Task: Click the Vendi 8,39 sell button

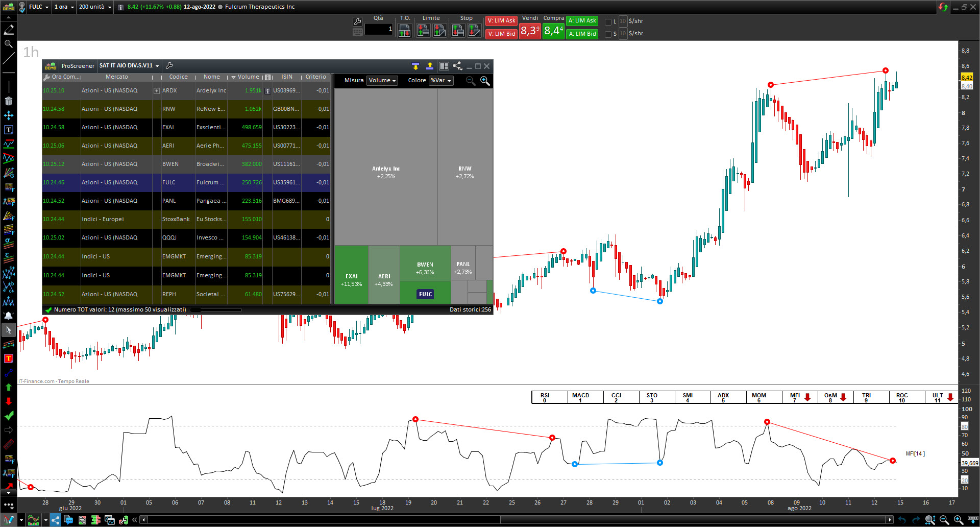Action: (530, 31)
